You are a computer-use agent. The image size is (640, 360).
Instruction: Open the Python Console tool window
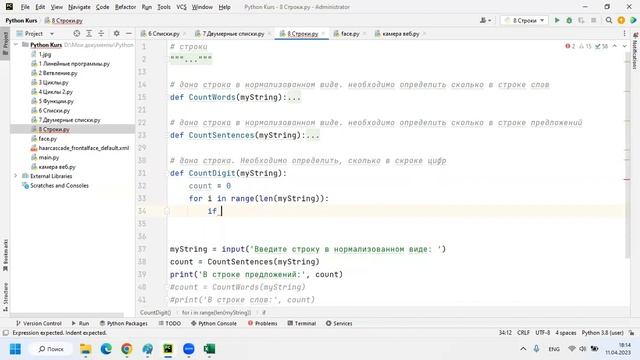coord(214,323)
